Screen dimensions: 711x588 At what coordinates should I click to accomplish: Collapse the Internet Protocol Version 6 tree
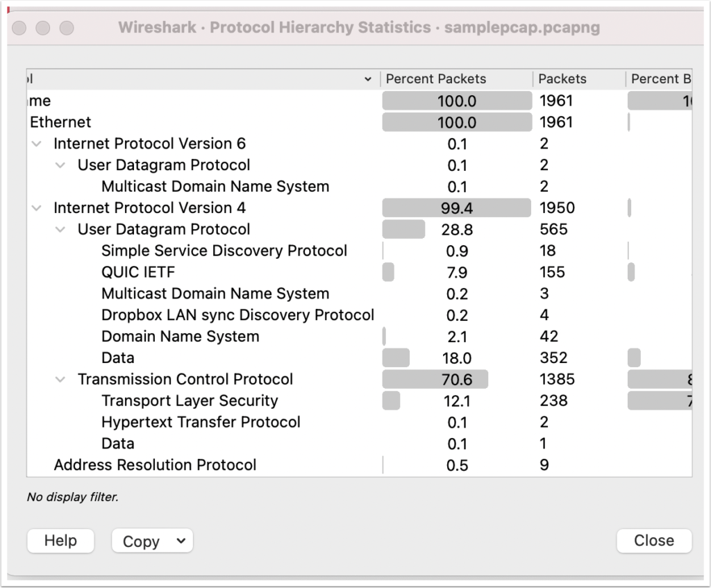(35, 144)
